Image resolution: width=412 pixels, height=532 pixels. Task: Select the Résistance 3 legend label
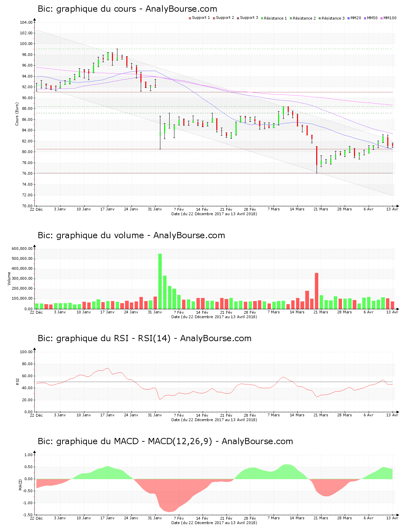pyautogui.click(x=333, y=18)
